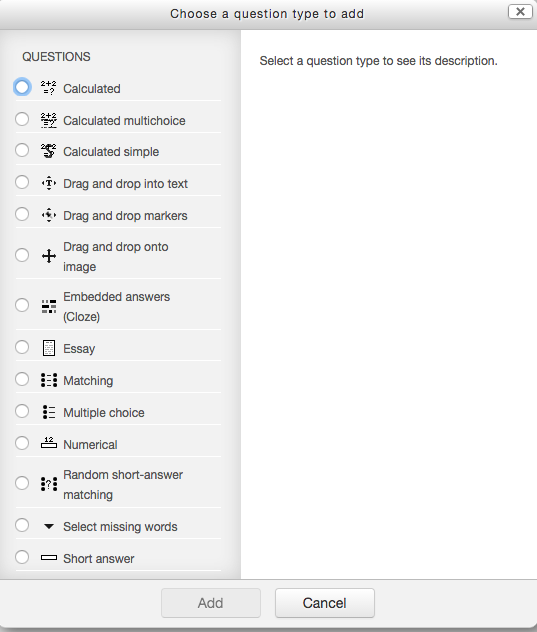
Task: Click the Calculated multichoice icon
Action: (49, 120)
